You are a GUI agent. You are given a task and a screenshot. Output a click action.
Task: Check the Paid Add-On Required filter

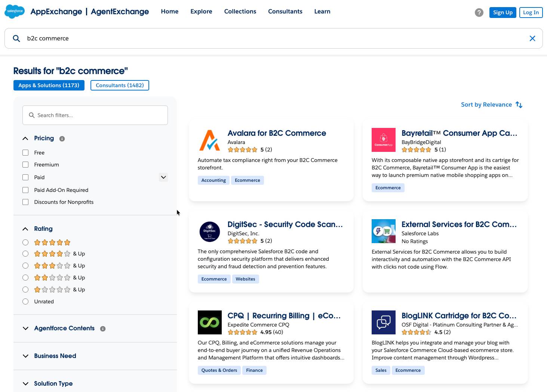25,190
